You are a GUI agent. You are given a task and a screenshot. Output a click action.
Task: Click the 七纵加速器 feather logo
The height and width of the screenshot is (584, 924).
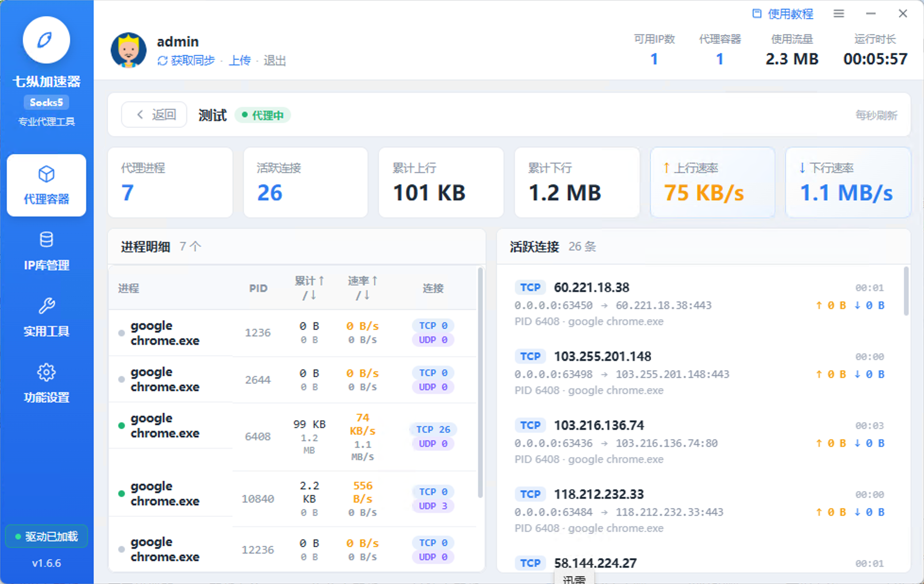46,40
